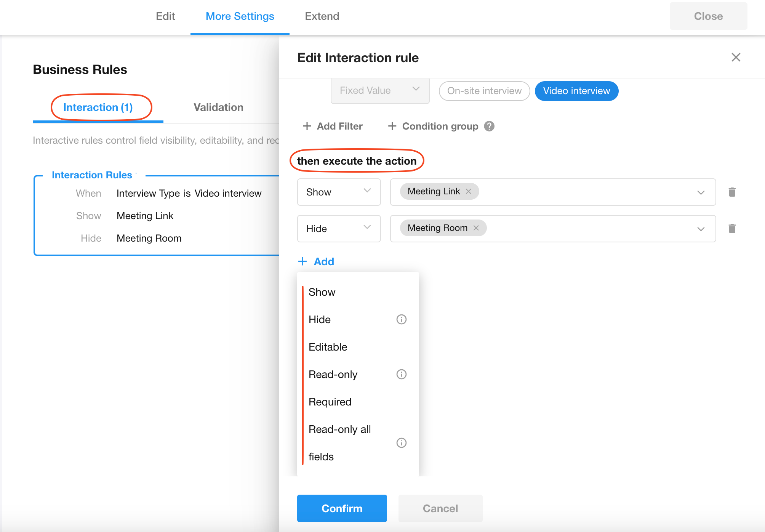Open the Fixed Value dropdown
This screenshot has height=532, width=765.
379,90
